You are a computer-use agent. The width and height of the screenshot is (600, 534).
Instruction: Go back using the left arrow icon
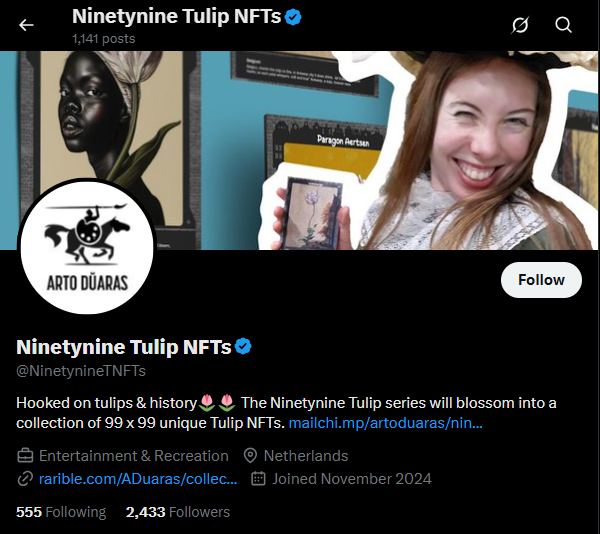tap(26, 25)
